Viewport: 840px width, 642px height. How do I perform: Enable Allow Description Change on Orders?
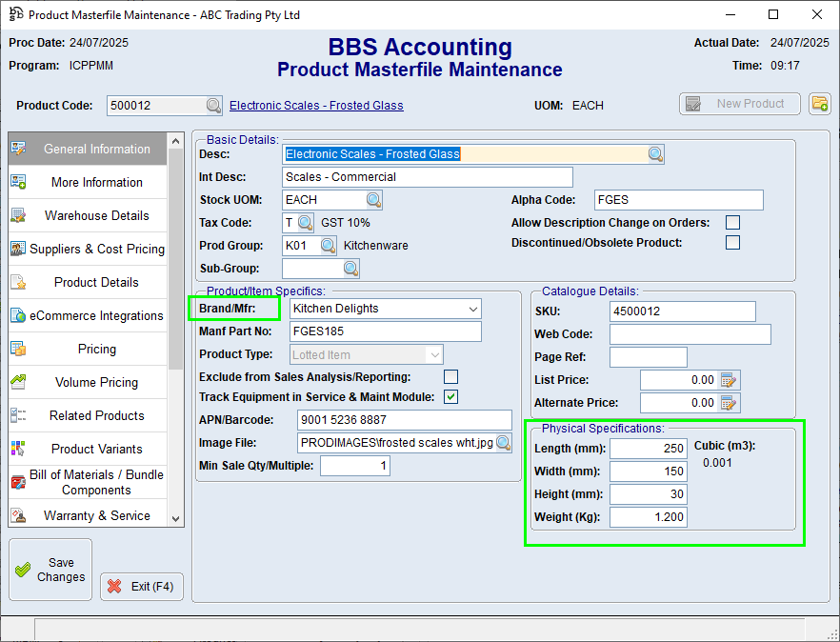click(732, 223)
